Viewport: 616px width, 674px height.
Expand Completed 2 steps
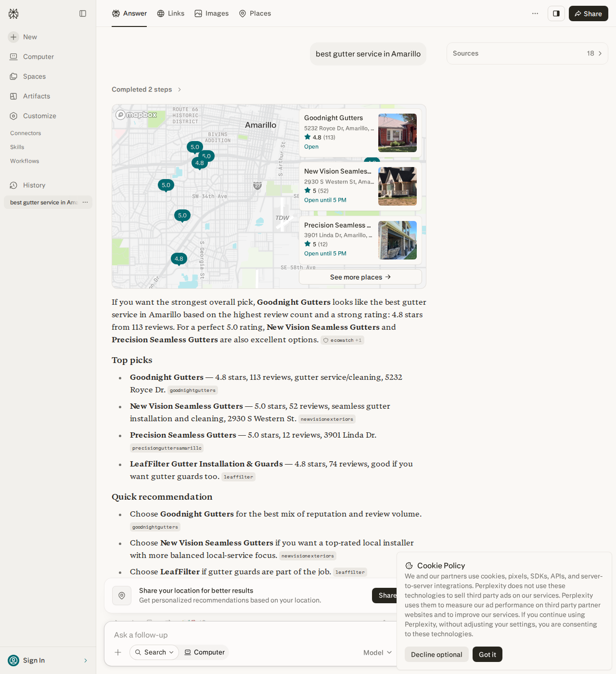tap(146, 90)
